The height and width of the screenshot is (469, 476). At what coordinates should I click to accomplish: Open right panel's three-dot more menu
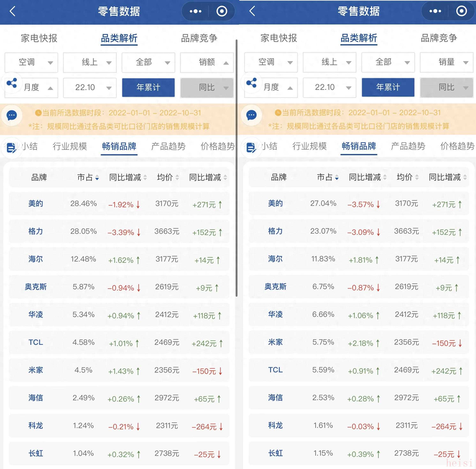(435, 11)
